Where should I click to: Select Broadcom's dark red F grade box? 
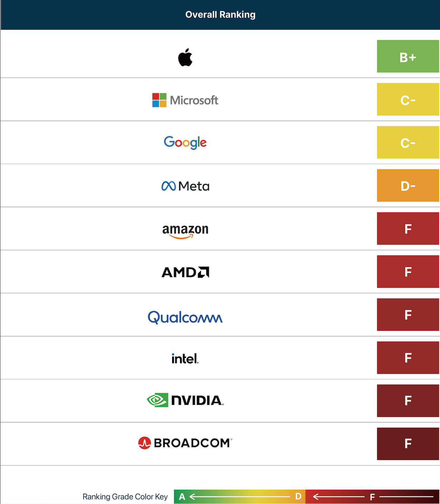click(408, 444)
